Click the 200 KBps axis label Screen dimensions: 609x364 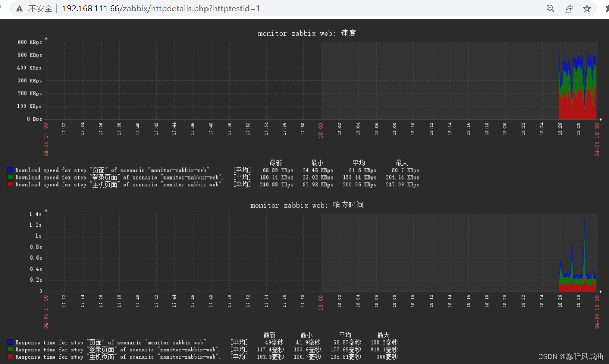[x=30, y=93]
